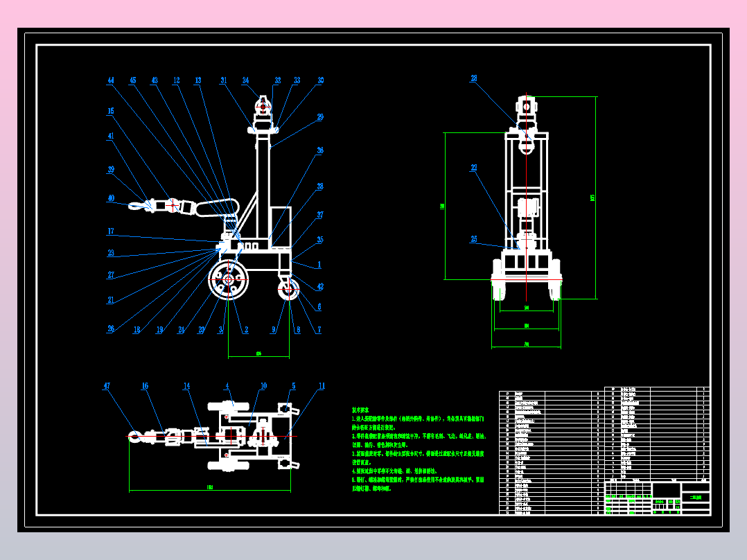Image resolution: width=747 pixels, height=560 pixels.
Task: Select part callout number 1
Action: 319,265
